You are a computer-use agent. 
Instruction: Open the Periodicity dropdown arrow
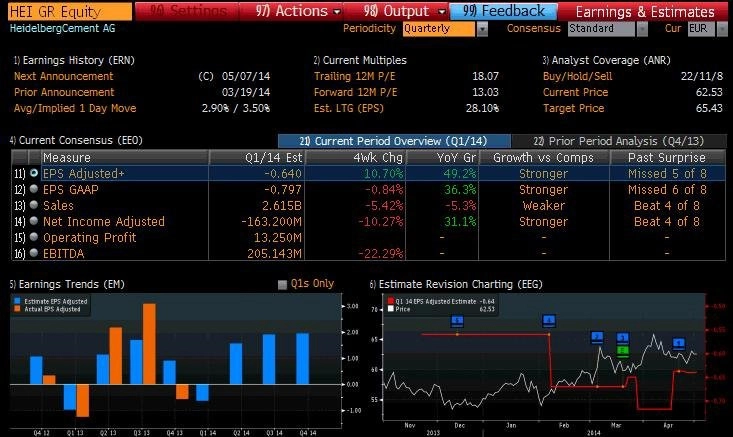(x=482, y=29)
